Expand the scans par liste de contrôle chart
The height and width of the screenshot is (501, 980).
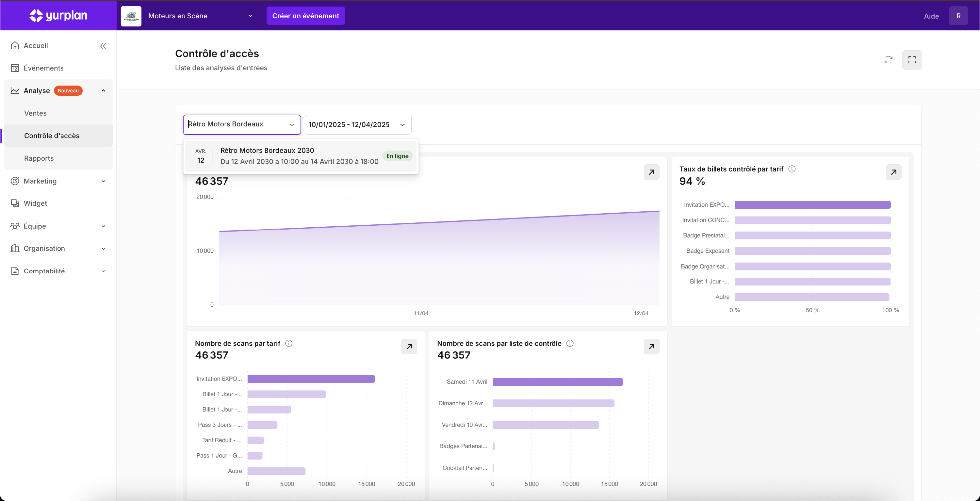[651, 347]
